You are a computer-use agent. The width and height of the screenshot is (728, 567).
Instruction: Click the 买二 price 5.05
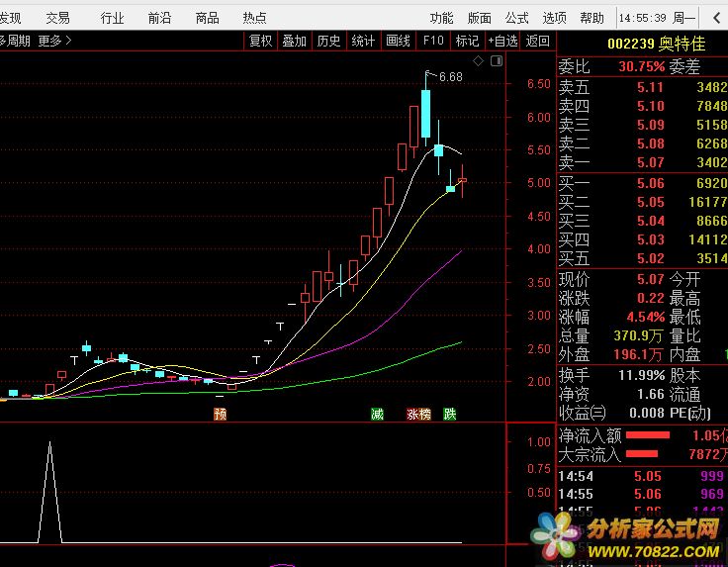pos(651,203)
